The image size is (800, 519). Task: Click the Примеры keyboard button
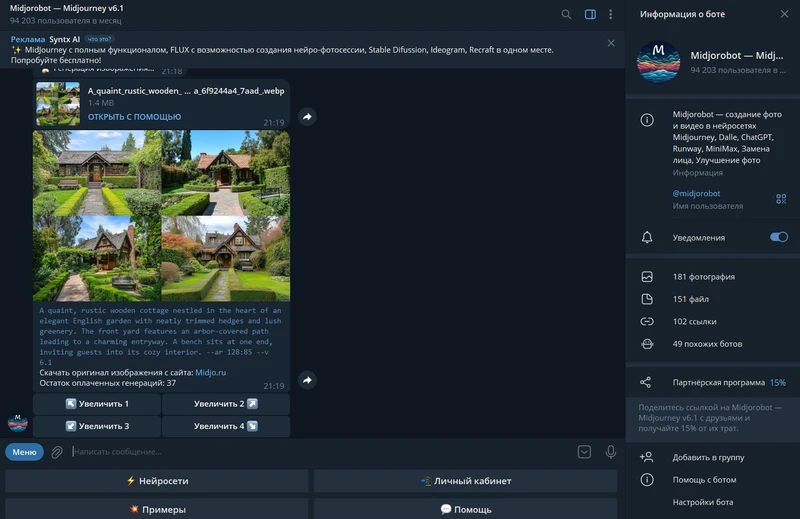pos(157,509)
